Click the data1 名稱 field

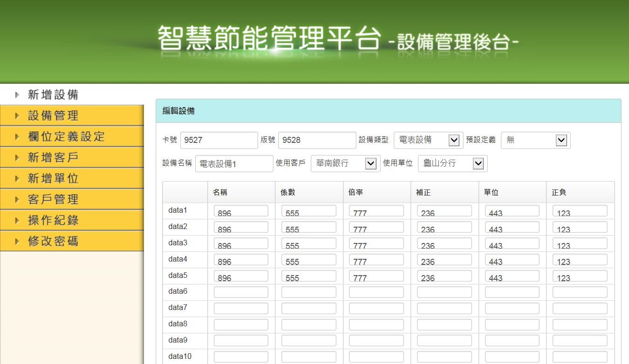241,211
